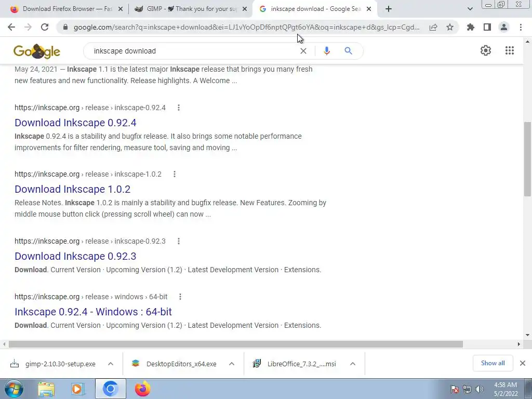
Task: Open the tab search dropdown arrow
Action: (x=470, y=9)
